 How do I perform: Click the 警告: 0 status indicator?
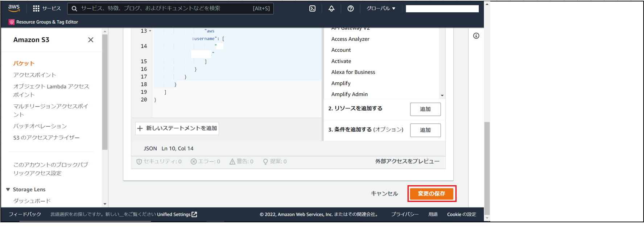coord(241,161)
